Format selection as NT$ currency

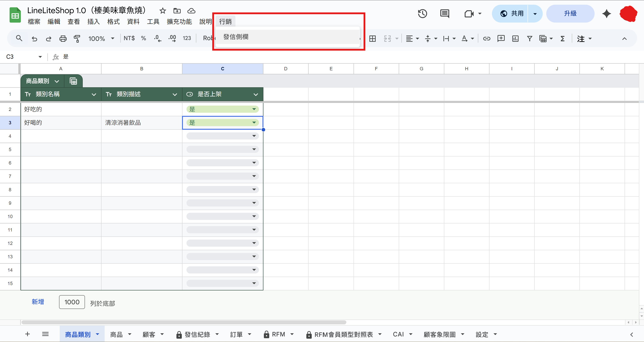(129, 38)
